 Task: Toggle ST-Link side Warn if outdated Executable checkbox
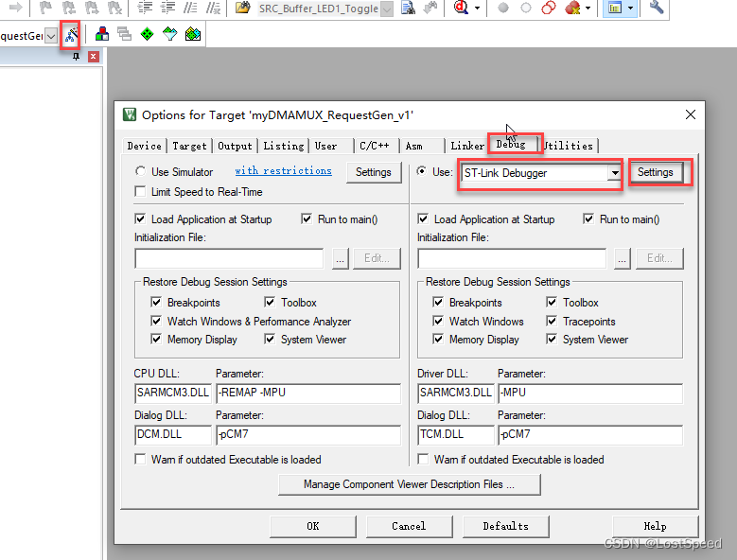coord(423,459)
